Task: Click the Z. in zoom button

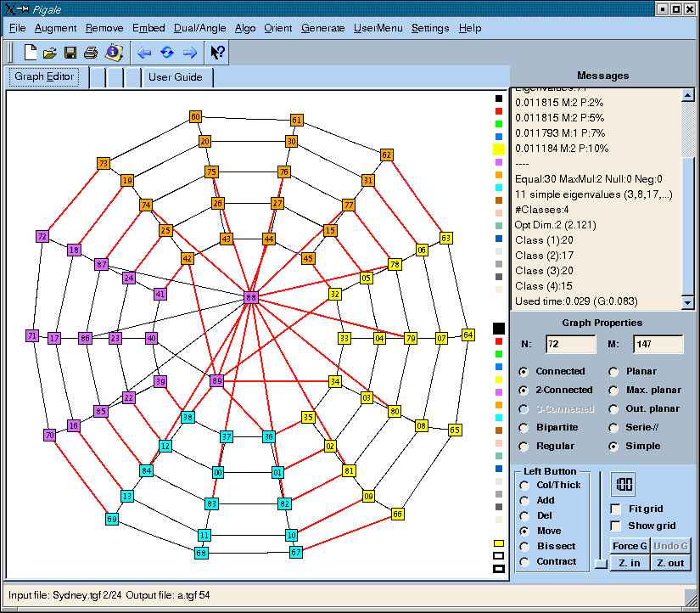Action: 629,563
